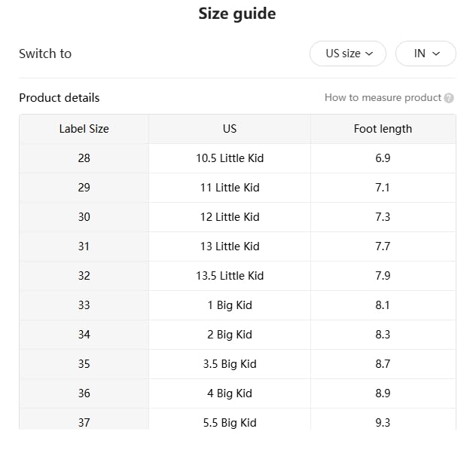Click the 13.5 Little Kid cell

click(230, 276)
